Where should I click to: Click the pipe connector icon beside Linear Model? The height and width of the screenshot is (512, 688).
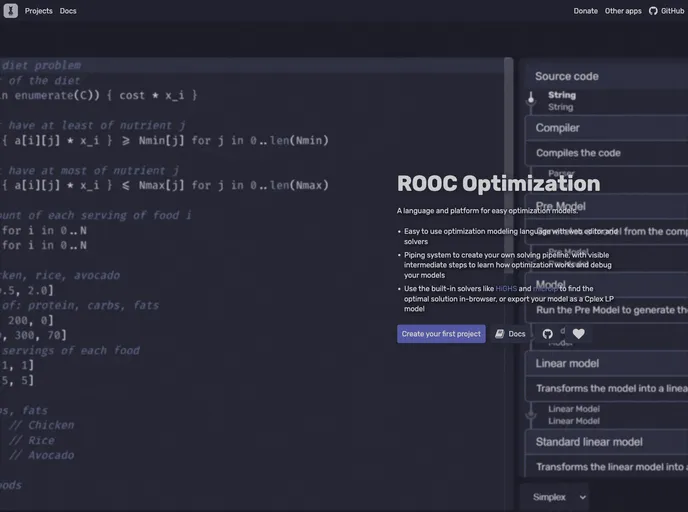(x=531, y=415)
